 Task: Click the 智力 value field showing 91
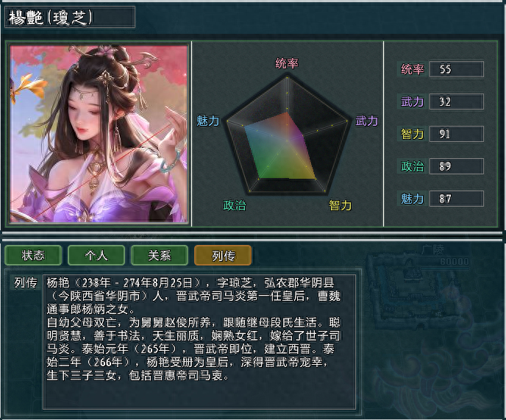(x=456, y=134)
